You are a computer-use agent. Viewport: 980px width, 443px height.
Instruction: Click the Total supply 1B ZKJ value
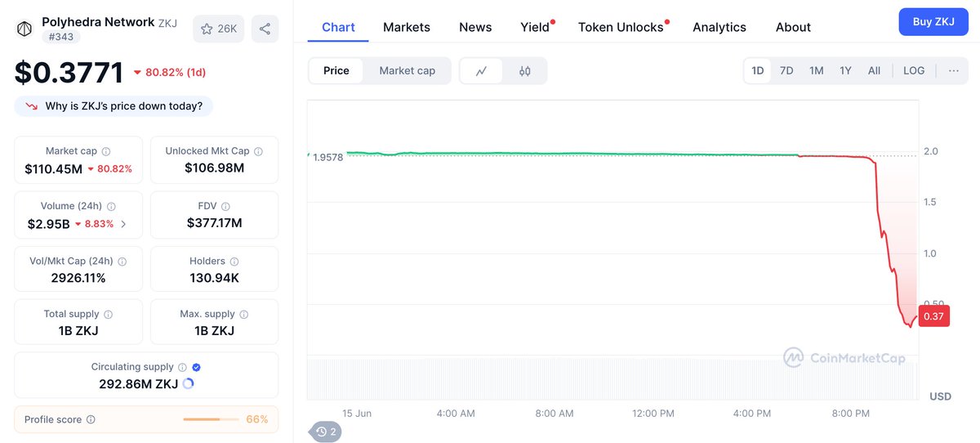coord(78,331)
